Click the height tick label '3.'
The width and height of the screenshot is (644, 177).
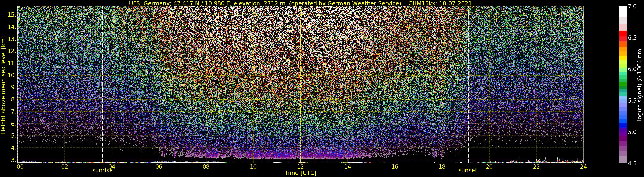[13, 160]
